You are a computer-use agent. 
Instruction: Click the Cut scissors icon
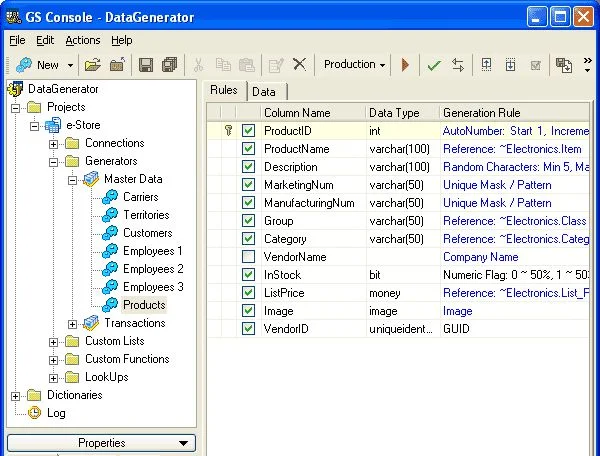click(198, 65)
